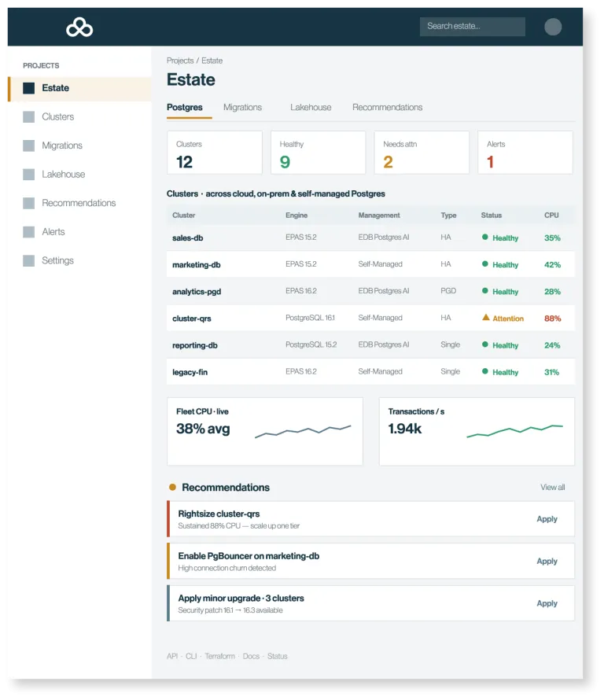Open View all recommendations link
Viewport: 604px width, 700px height.
pyautogui.click(x=553, y=487)
